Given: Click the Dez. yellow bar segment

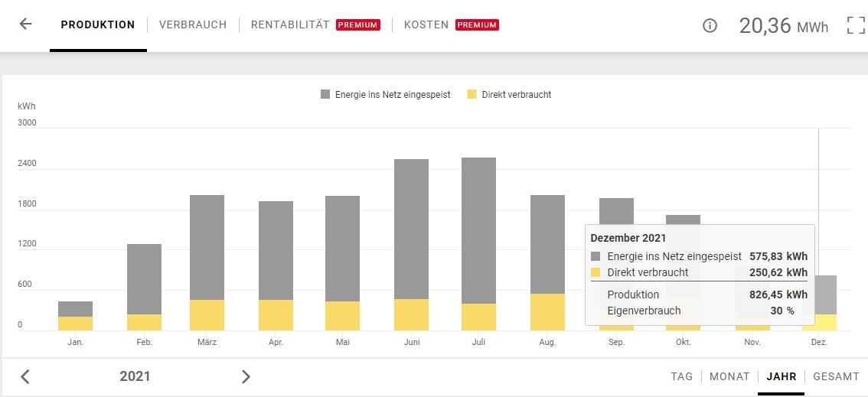Looking at the screenshot, I should [825, 322].
